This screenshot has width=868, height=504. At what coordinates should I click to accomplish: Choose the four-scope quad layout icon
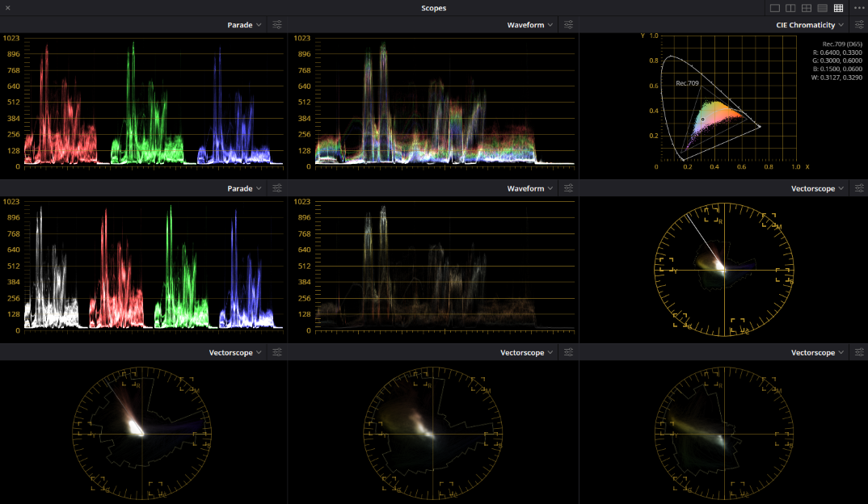pyautogui.click(x=807, y=8)
